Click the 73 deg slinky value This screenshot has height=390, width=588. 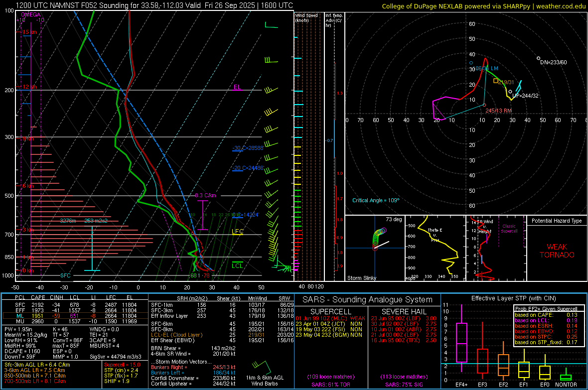point(394,219)
